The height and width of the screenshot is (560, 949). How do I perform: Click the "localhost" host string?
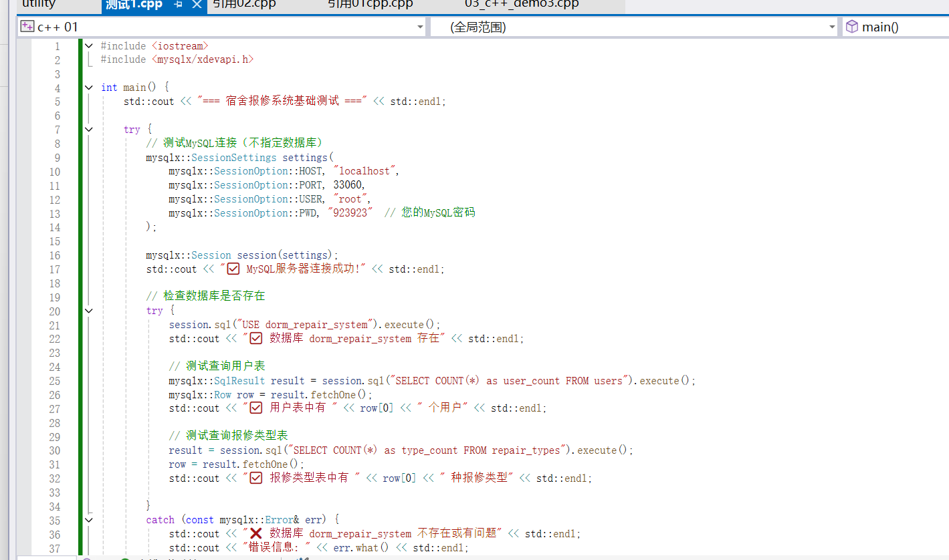tap(364, 171)
